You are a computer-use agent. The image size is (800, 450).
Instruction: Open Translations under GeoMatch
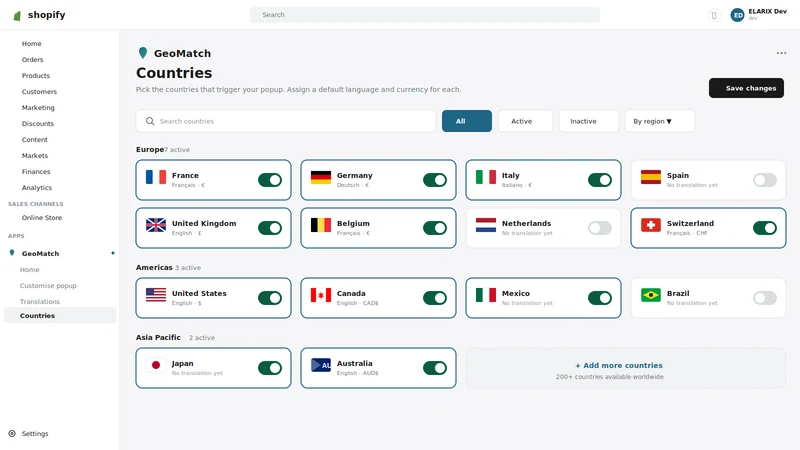40,302
